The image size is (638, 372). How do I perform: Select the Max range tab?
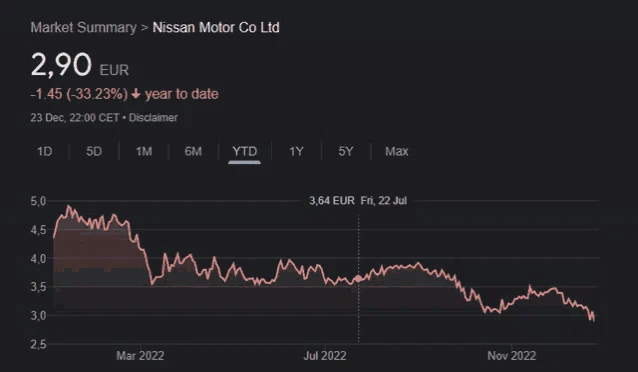tap(397, 151)
